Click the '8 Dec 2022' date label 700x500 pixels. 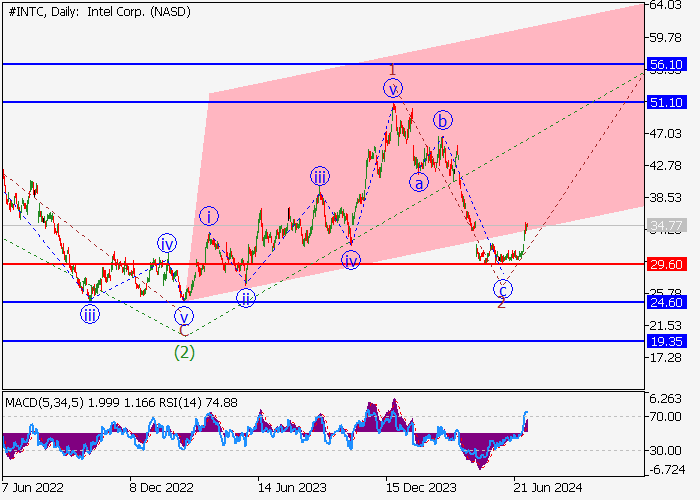click(x=161, y=487)
